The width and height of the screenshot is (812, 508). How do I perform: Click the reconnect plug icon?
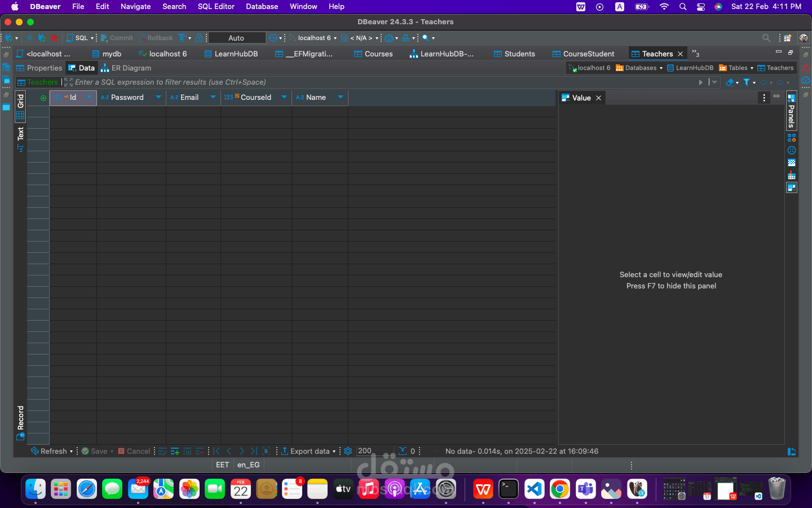(x=42, y=38)
